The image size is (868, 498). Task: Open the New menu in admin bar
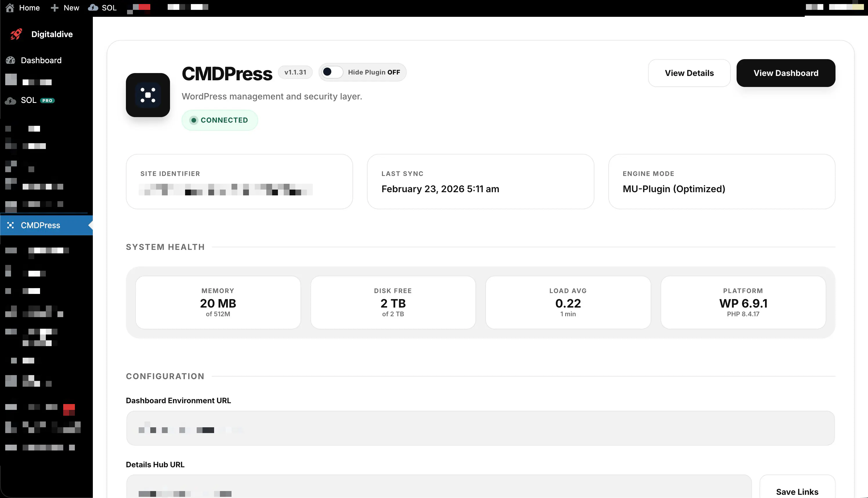tap(65, 8)
